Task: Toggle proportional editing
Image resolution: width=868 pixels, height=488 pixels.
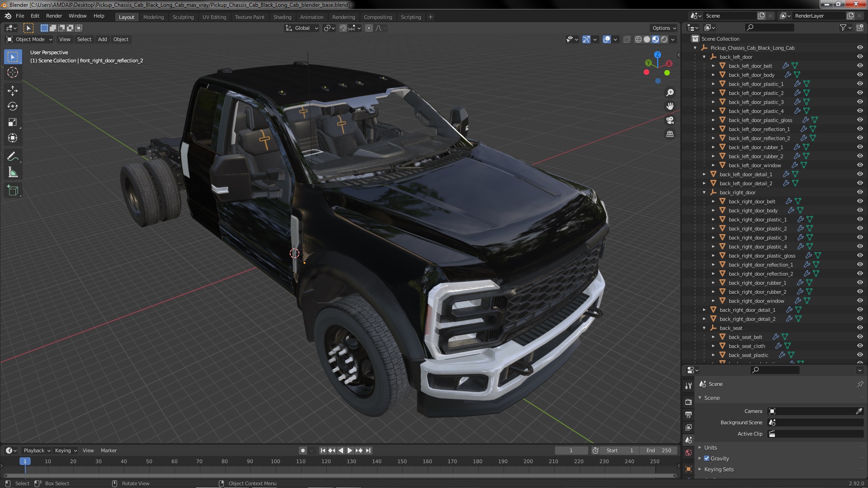Action: (x=369, y=28)
